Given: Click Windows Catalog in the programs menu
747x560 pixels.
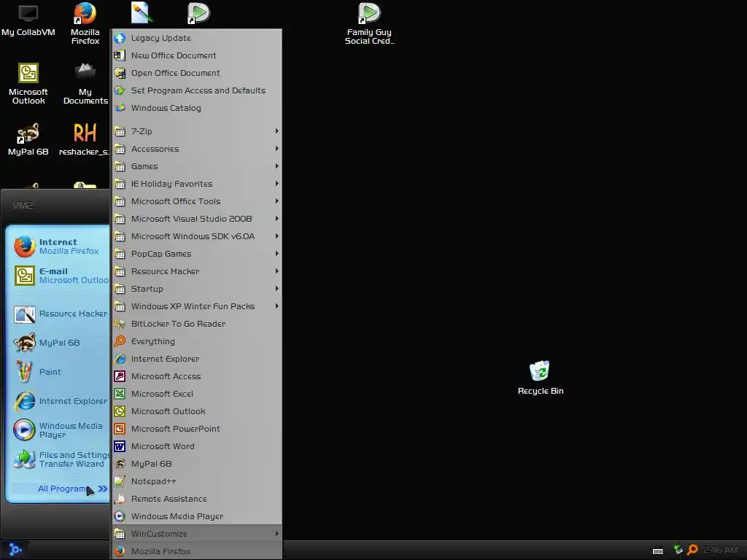Looking at the screenshot, I should coord(197,108).
